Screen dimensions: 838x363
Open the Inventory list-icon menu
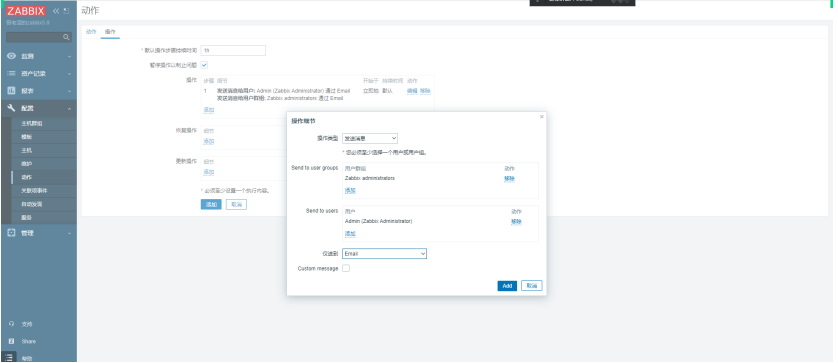[x=11, y=73]
